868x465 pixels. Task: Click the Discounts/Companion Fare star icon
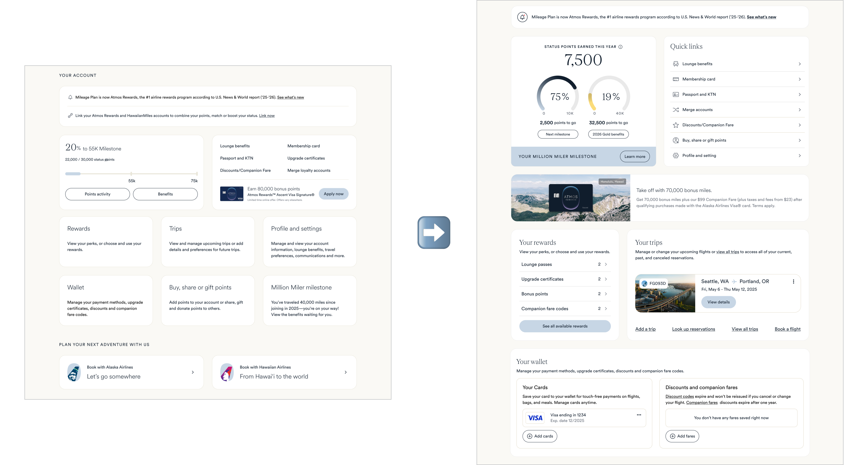click(x=676, y=125)
